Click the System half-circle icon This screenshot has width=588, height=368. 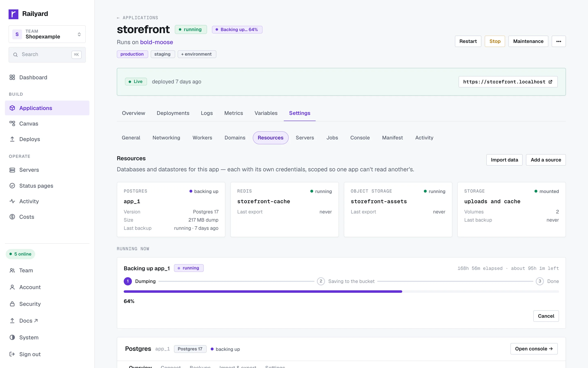coord(12,338)
